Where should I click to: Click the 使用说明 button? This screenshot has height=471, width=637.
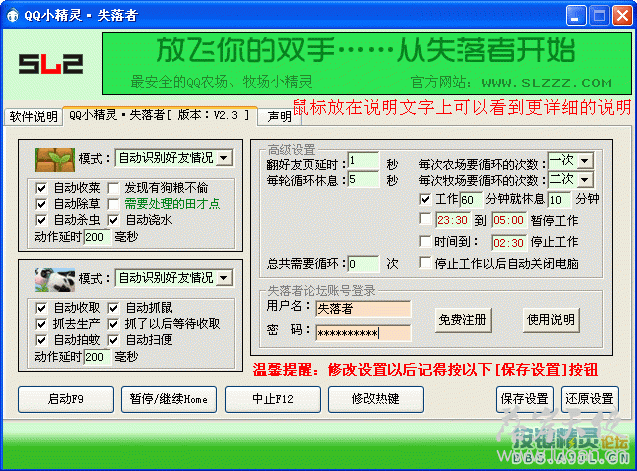click(x=551, y=320)
